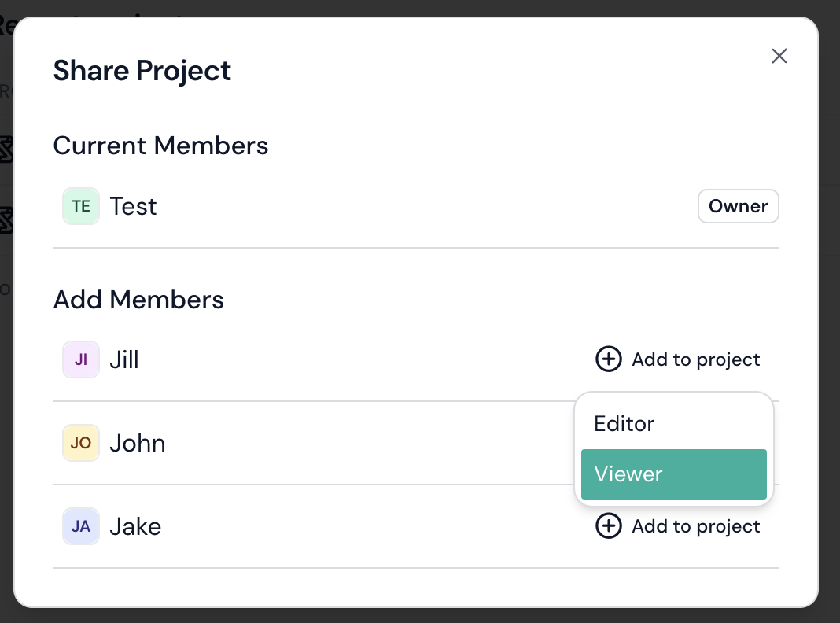Click Jill's JI avatar badge
Image resolution: width=840 pixels, height=623 pixels.
coord(81,359)
